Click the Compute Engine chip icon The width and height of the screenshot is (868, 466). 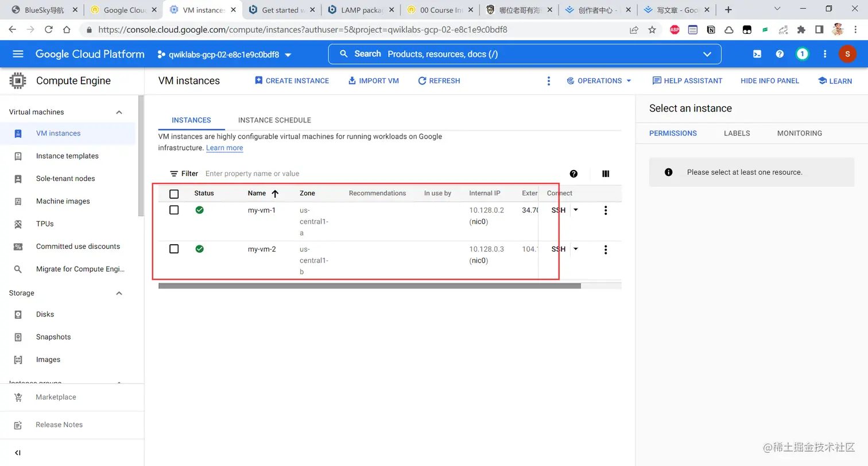pyautogui.click(x=18, y=80)
